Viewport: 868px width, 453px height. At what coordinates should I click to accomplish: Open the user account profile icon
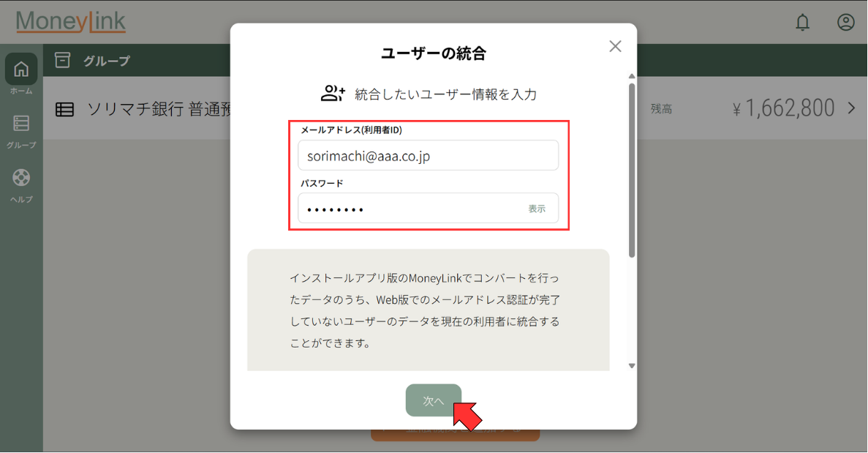tap(845, 22)
